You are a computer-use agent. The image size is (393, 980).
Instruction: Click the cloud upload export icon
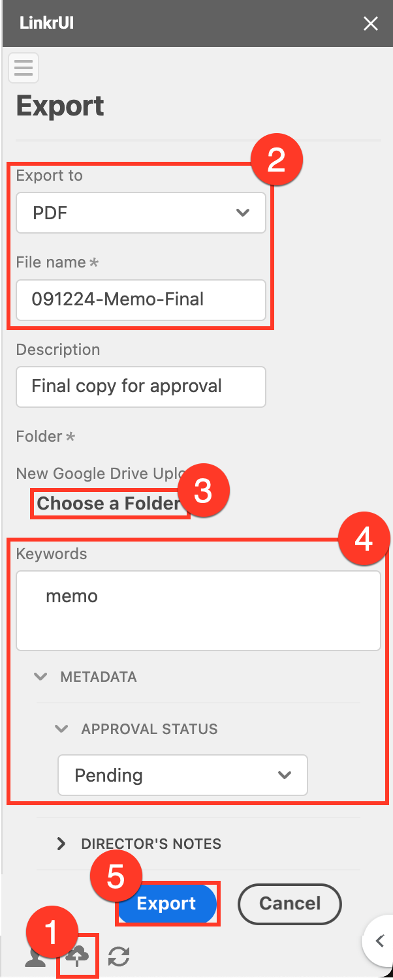click(78, 957)
